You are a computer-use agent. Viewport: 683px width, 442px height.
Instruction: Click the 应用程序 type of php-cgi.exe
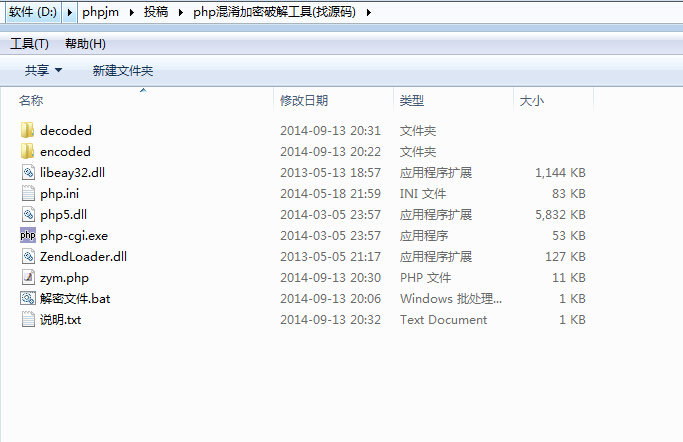(x=424, y=236)
